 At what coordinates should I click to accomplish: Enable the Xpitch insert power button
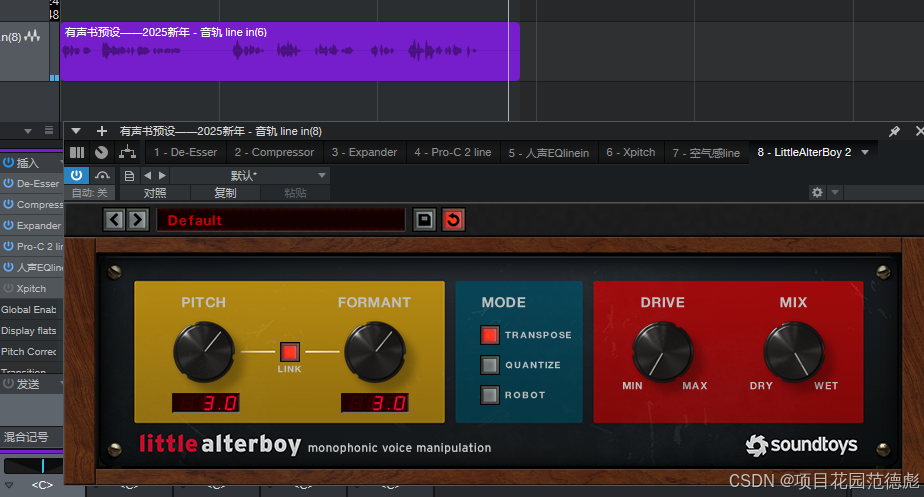click(8, 288)
